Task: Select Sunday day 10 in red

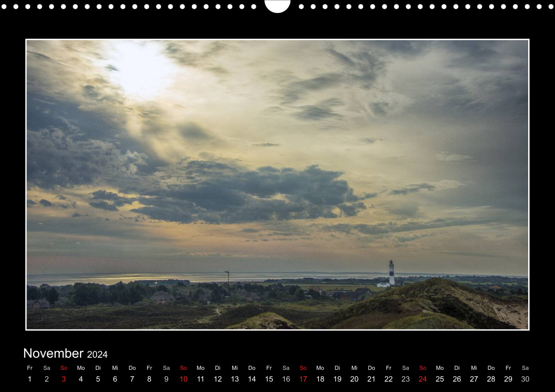Action: tap(184, 379)
